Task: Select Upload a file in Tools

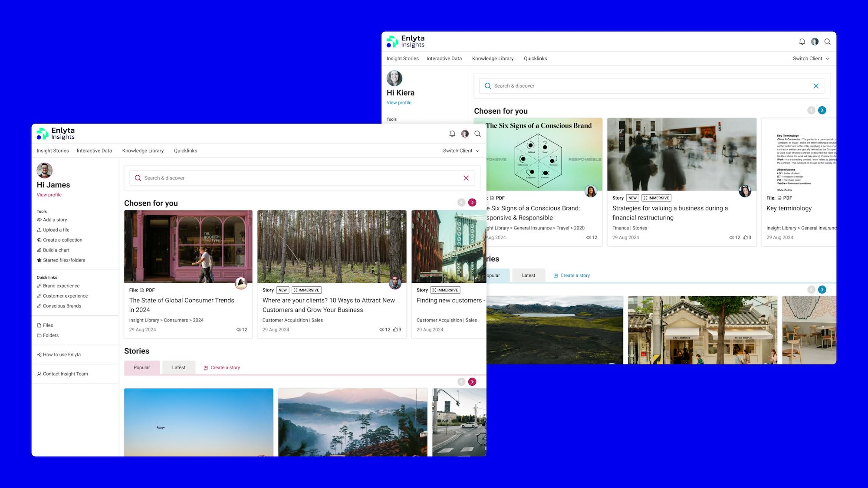Action: 56,230
